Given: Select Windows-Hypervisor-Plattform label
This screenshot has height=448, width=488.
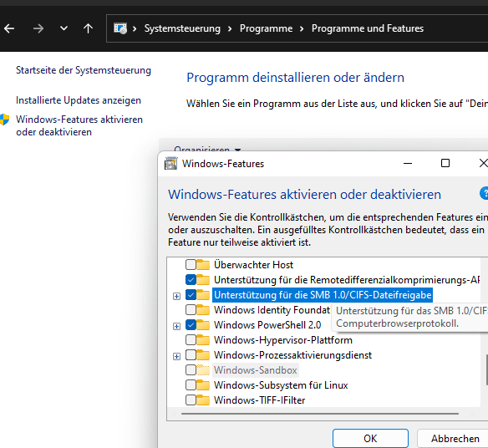Looking at the screenshot, I should point(283,339).
